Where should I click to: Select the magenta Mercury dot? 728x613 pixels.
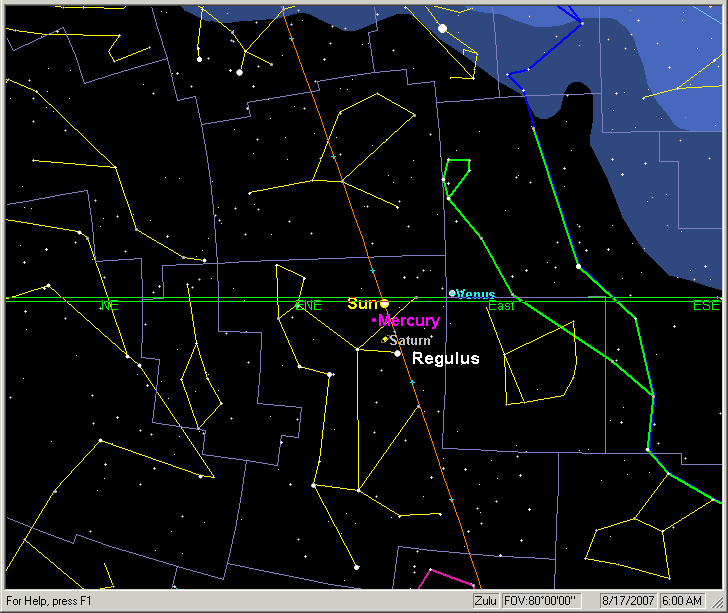374,320
